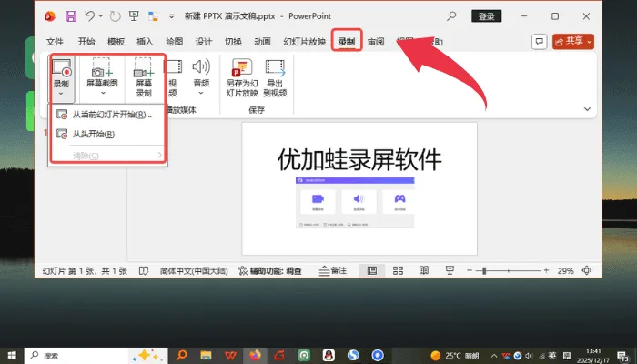Open the undo history dropdown arrow
The width and height of the screenshot is (637, 364).
pyautogui.click(x=101, y=16)
